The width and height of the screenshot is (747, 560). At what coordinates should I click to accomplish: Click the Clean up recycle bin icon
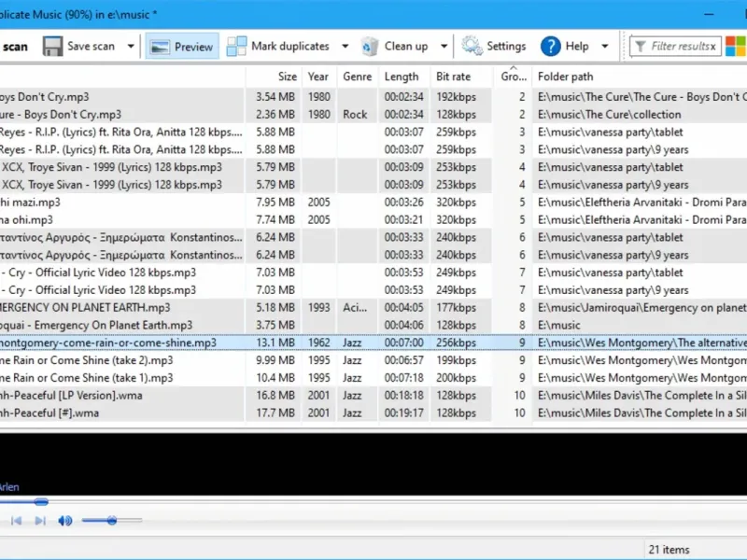(x=370, y=46)
